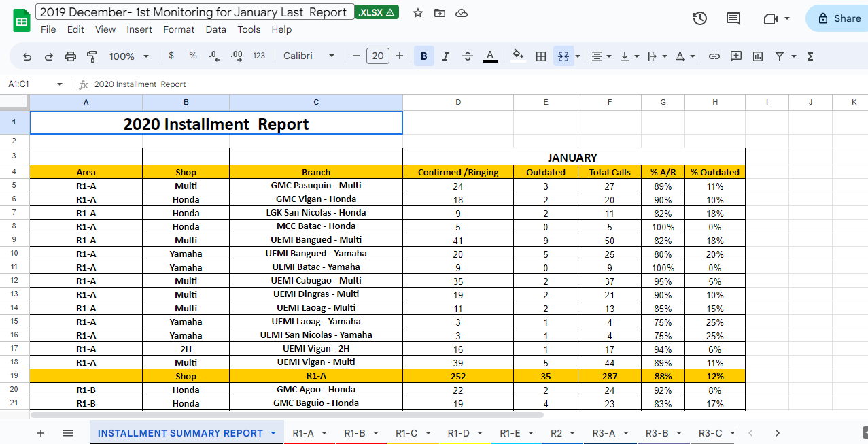Image resolution: width=868 pixels, height=444 pixels.
Task: Select the paint format tool
Action: coord(92,56)
